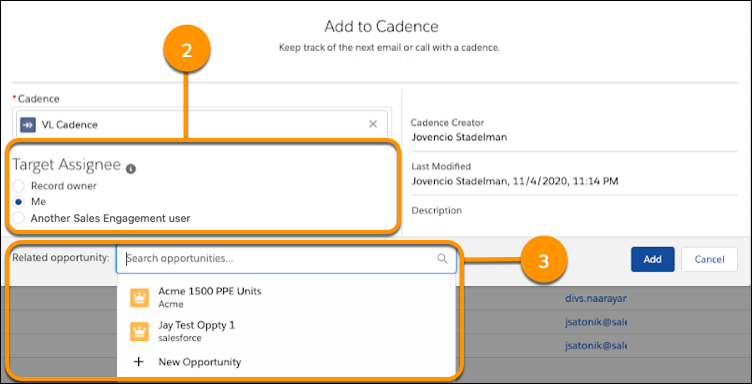The height and width of the screenshot is (384, 752).
Task: Click the orange callout badge numbered 3
Action: pos(543,262)
